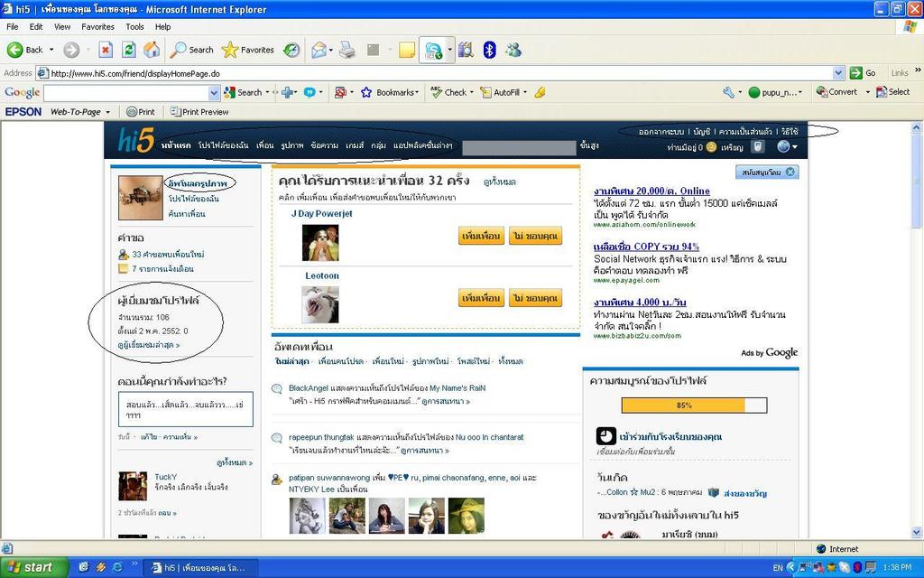Open the AutoFill dropdown arrow

coord(525,93)
